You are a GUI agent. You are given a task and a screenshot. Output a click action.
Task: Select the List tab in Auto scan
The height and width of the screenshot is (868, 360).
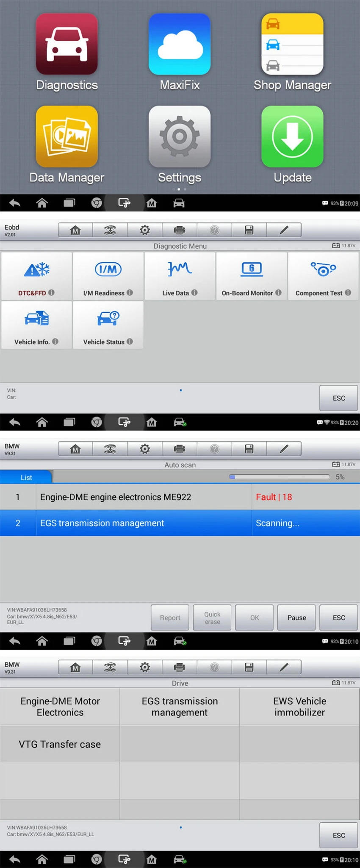[26, 477]
